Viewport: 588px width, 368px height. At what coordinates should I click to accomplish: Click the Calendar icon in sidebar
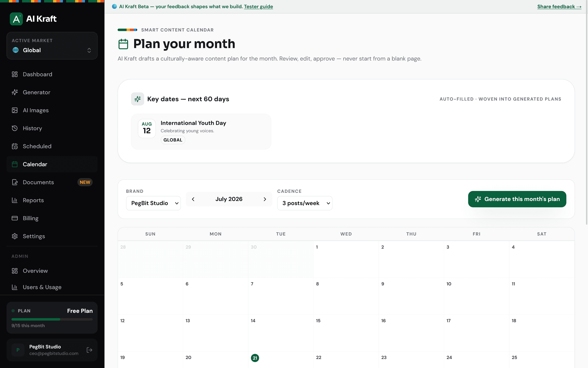click(x=14, y=164)
